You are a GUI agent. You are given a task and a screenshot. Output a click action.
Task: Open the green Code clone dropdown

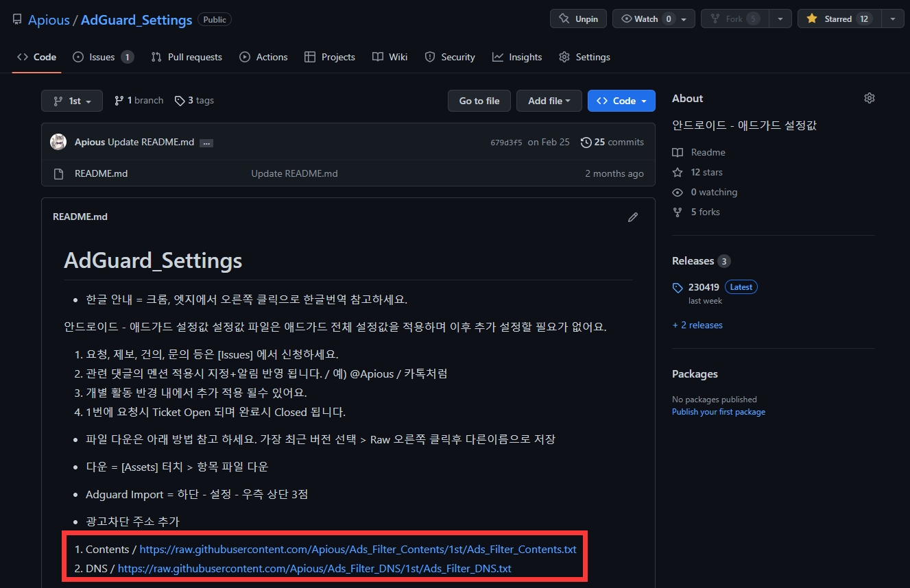(x=621, y=101)
